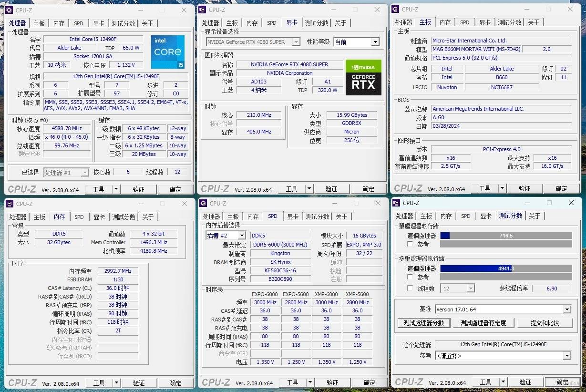
Task: Open the reference processor dropdown 請選擇
Action: pyautogui.click(x=503, y=356)
